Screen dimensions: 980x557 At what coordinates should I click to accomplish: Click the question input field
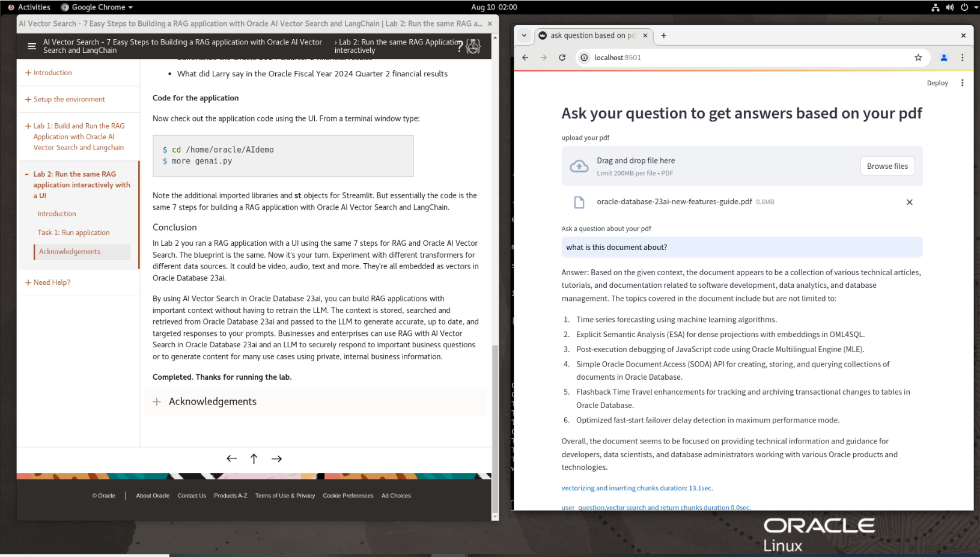[x=742, y=247]
